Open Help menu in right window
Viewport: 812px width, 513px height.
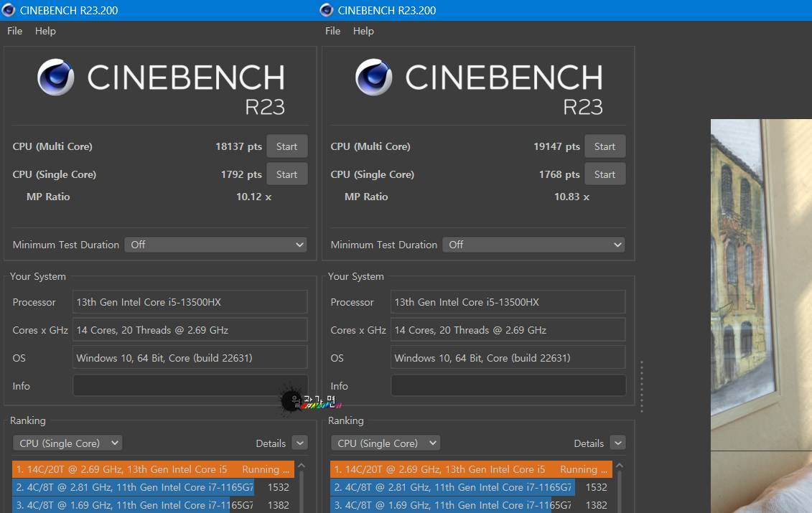(363, 31)
